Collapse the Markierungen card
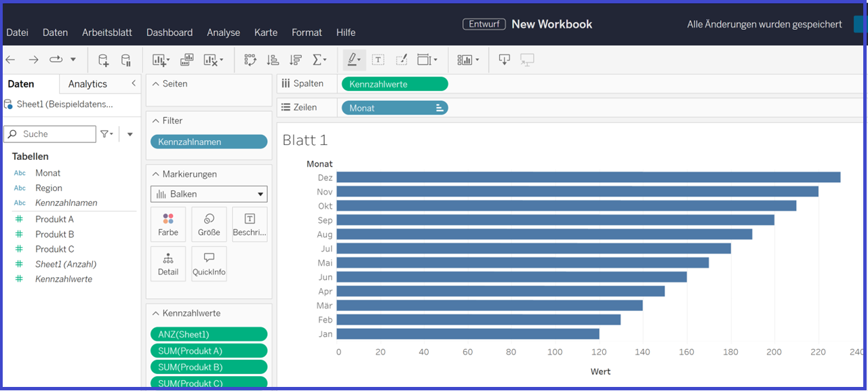This screenshot has height=391, width=868. click(x=155, y=174)
